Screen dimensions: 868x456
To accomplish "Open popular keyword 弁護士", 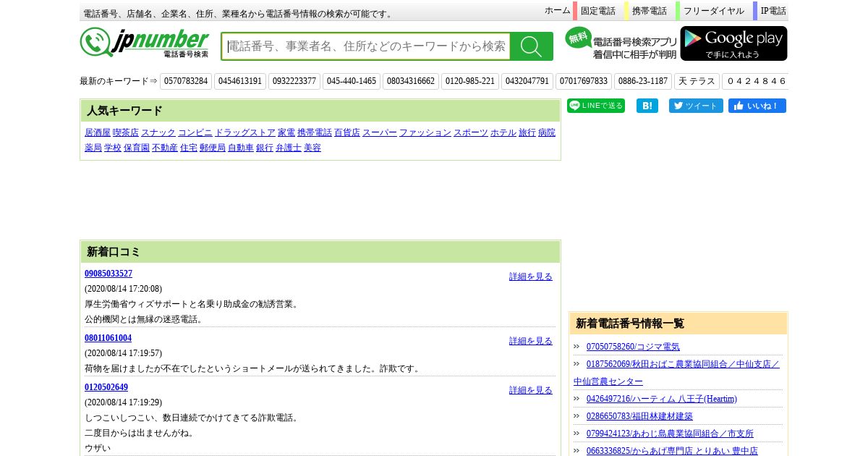I will point(289,148).
